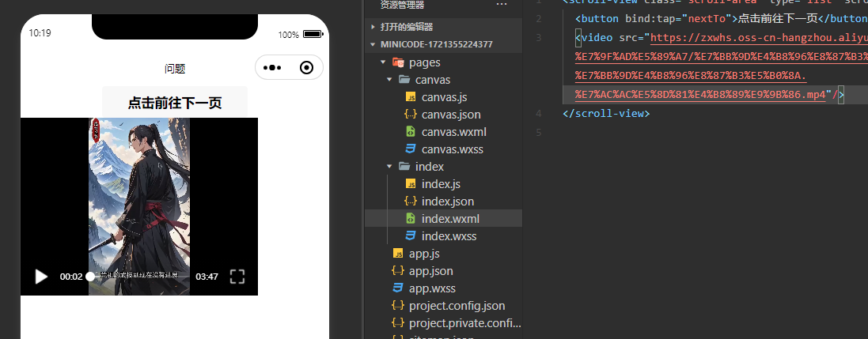This screenshot has height=339, width=868.
Task: Click the JS icon beside app.js
Action: [398, 254]
